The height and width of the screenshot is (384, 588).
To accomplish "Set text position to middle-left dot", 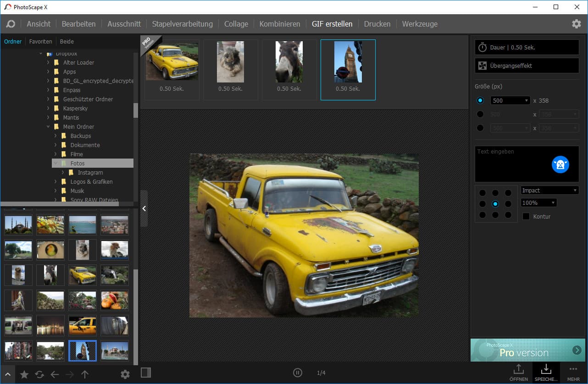I will tap(483, 204).
